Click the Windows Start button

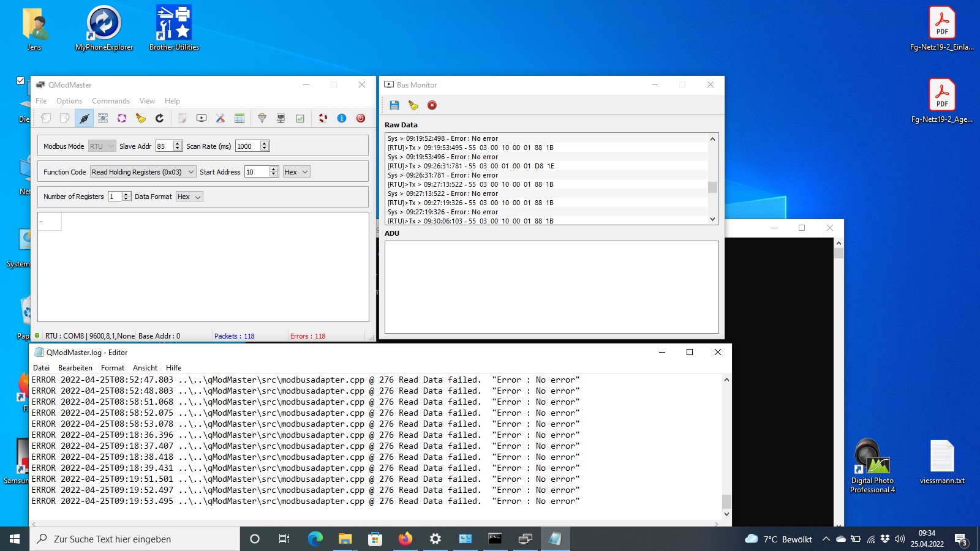click(x=15, y=539)
